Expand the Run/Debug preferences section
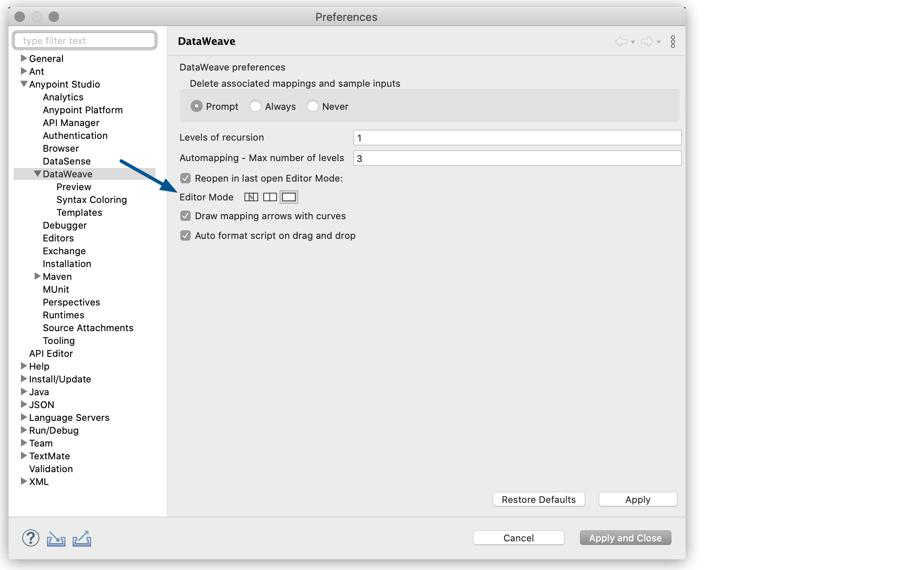This screenshot has height=570, width=924. (x=24, y=430)
